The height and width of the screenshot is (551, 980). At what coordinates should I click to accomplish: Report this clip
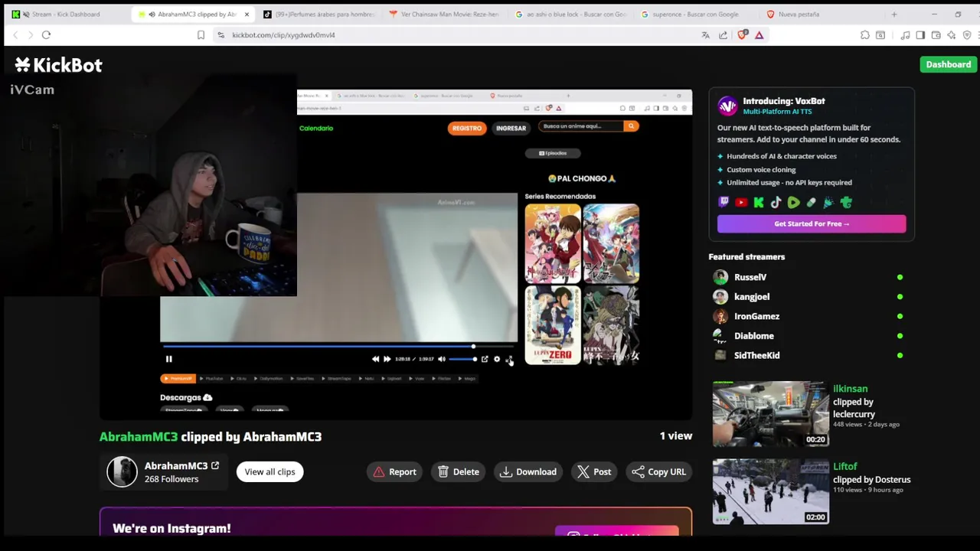click(394, 471)
